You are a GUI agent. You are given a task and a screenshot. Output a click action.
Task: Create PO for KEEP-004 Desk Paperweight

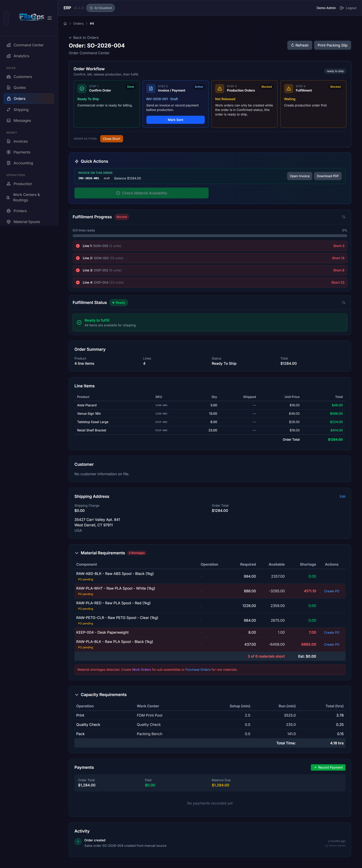click(x=332, y=632)
